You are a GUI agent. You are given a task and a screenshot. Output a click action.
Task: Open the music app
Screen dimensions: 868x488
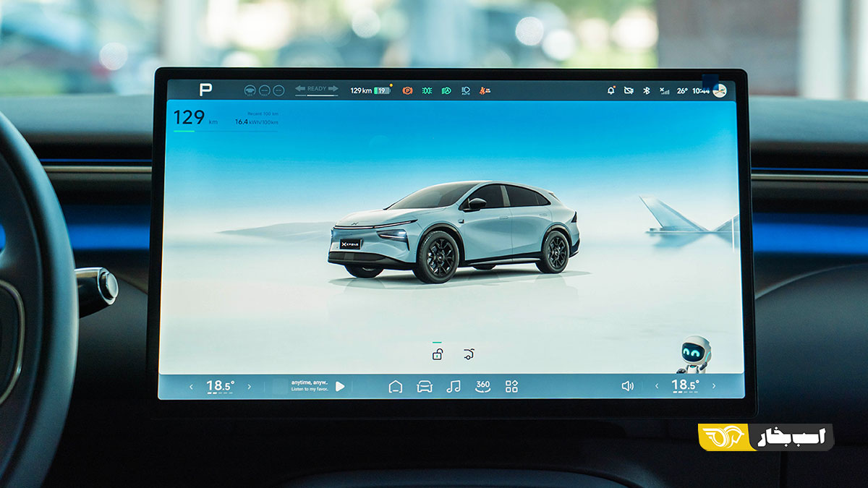pyautogui.click(x=454, y=387)
